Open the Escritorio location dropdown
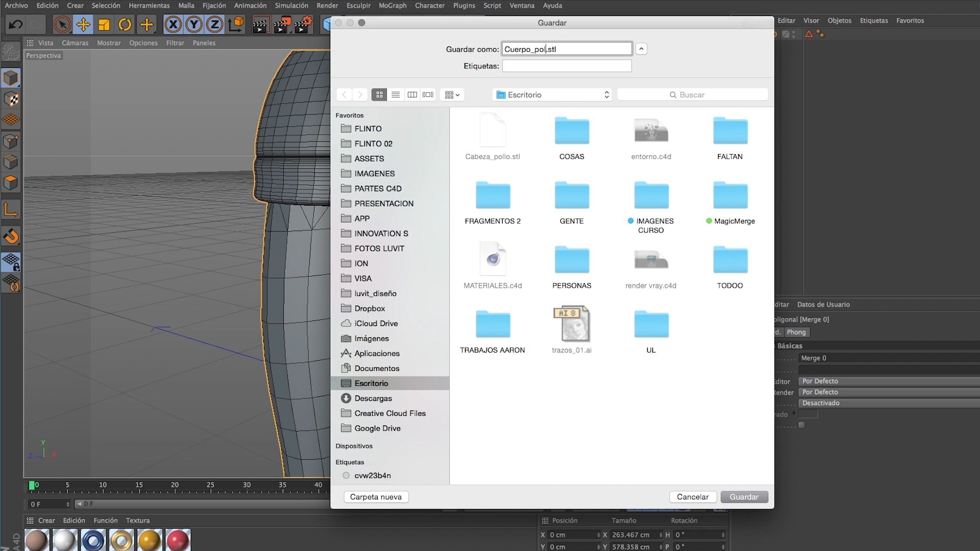This screenshot has height=551, width=980. click(553, 94)
